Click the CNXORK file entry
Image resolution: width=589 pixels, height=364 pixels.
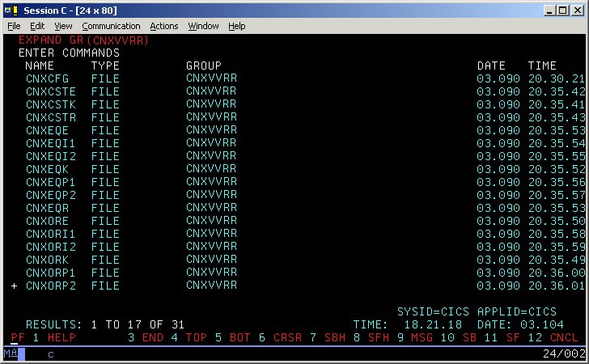47,260
